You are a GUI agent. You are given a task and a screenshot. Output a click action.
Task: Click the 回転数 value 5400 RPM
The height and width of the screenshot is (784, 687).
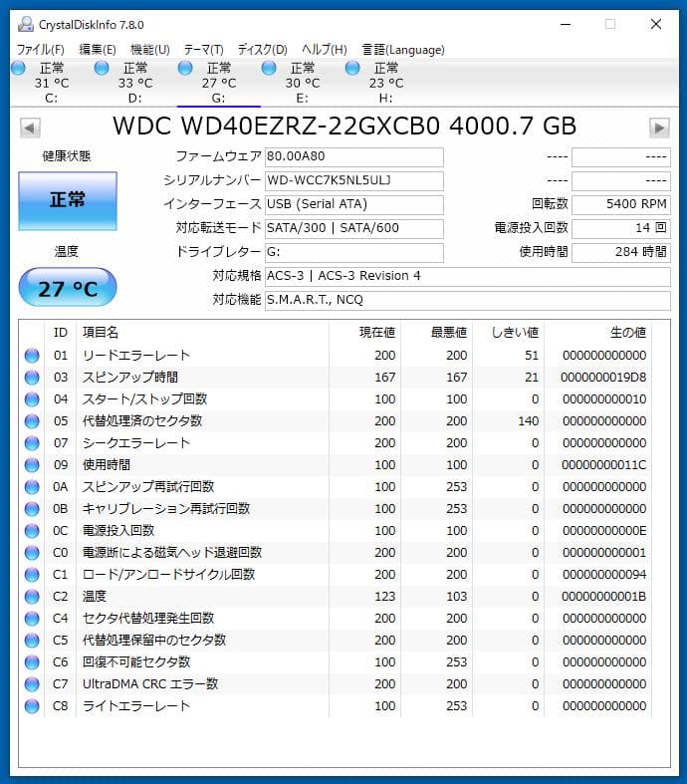(620, 204)
